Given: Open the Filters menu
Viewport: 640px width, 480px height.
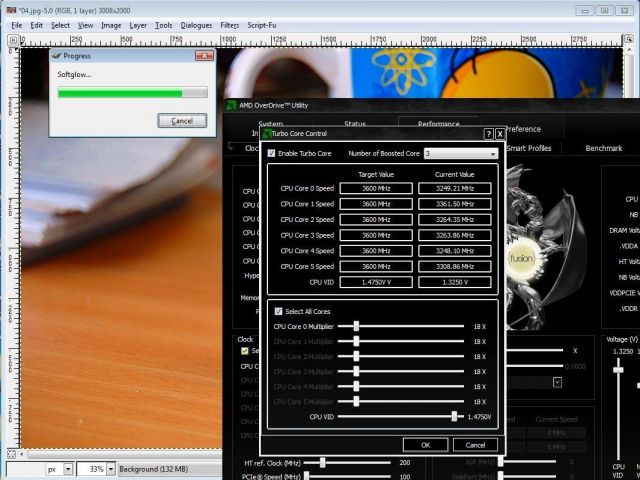Looking at the screenshot, I should [229, 25].
